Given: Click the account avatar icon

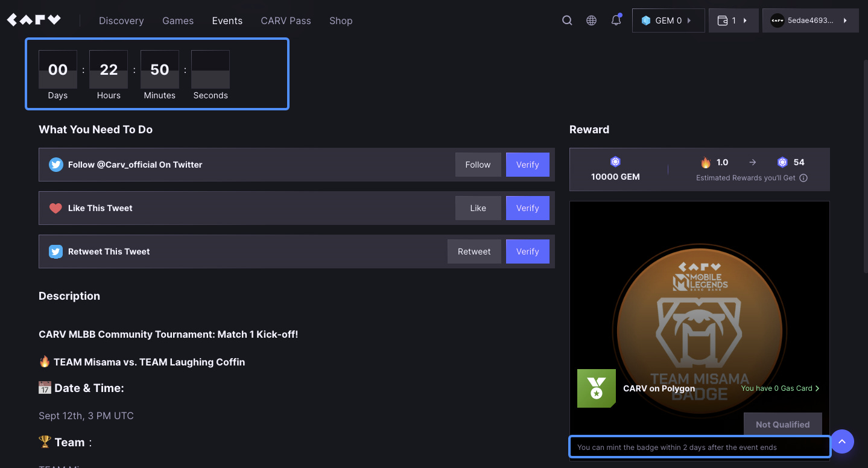Looking at the screenshot, I should coord(777,21).
